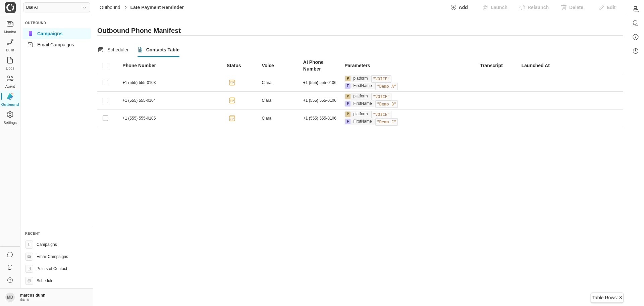Go to Outbound breadcrumb link
Screen dimensions: 644x306
(x=110, y=7)
